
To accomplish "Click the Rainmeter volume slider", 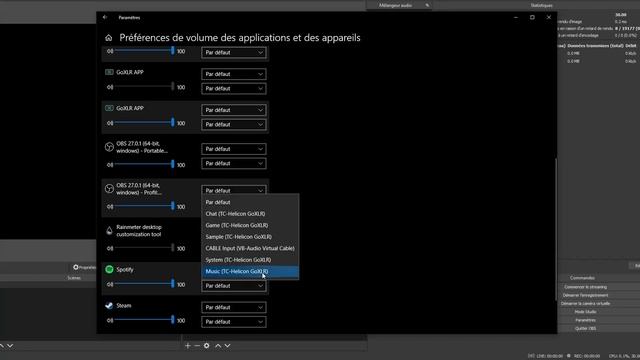I will pyautogui.click(x=144, y=247).
